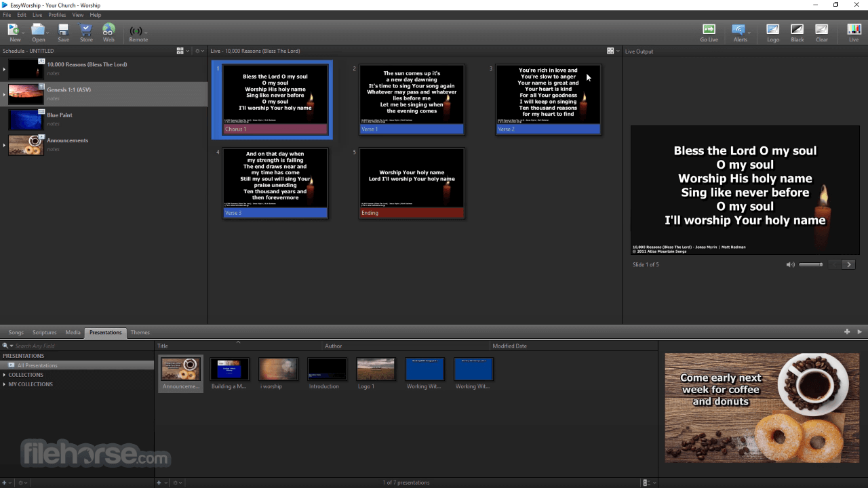This screenshot has height=488, width=868.
Task: Open the New button dropdown arrow
Action: tap(23, 32)
